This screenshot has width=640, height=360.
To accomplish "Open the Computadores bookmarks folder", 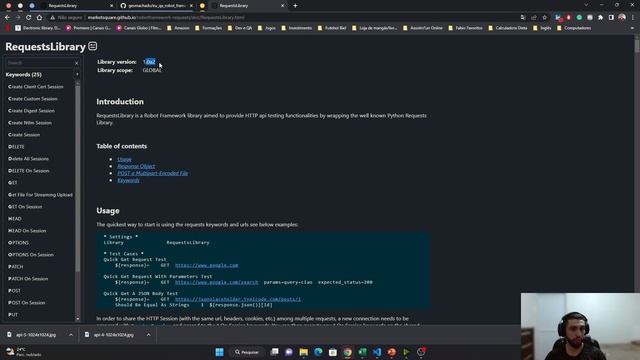I will [x=574, y=28].
